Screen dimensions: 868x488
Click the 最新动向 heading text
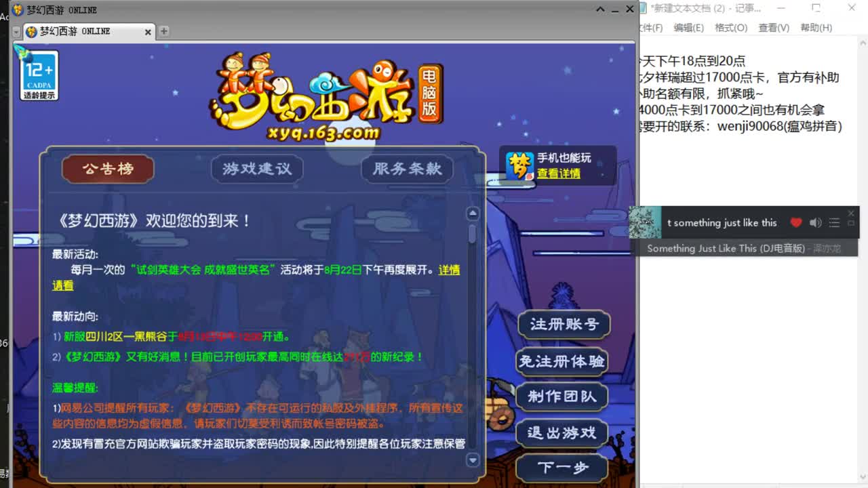[75, 317]
